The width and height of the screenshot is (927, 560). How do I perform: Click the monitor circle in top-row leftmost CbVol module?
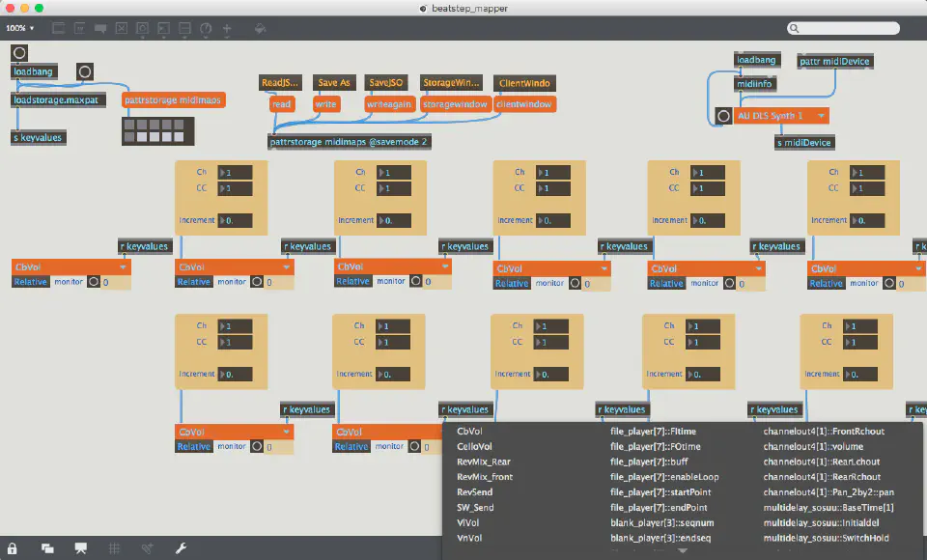tap(94, 282)
